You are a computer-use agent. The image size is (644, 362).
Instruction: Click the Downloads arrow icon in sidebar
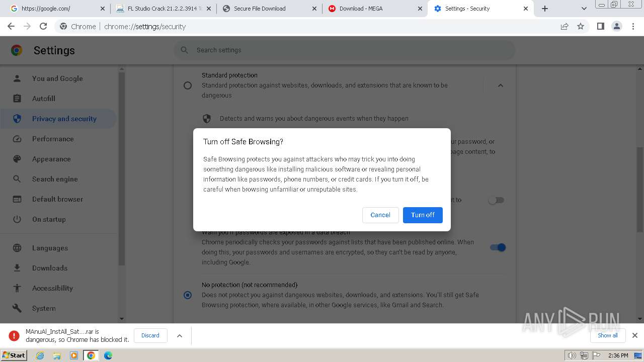[x=17, y=268]
